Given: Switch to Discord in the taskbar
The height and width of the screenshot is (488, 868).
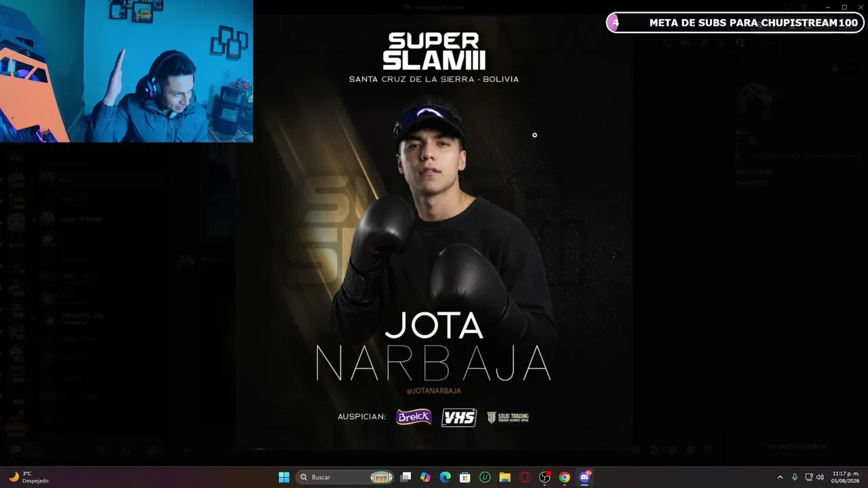Looking at the screenshot, I should coord(585,477).
